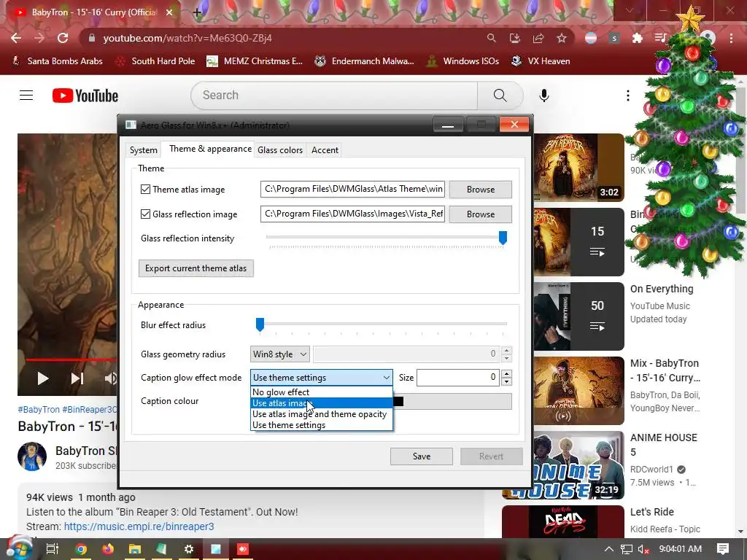Choose 'Use atlas image' option
747x560 pixels.
[x=322, y=402]
